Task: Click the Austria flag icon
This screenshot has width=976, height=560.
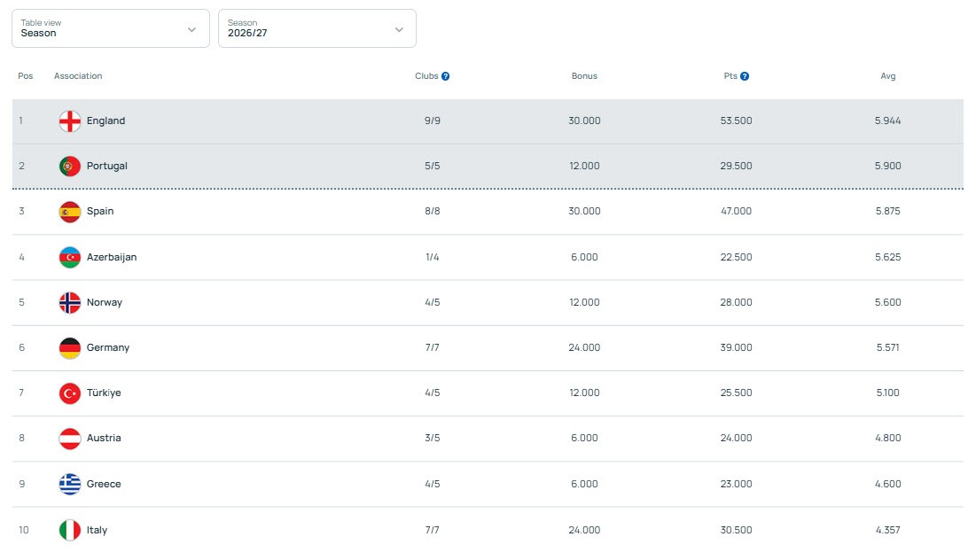Action: [70, 439]
